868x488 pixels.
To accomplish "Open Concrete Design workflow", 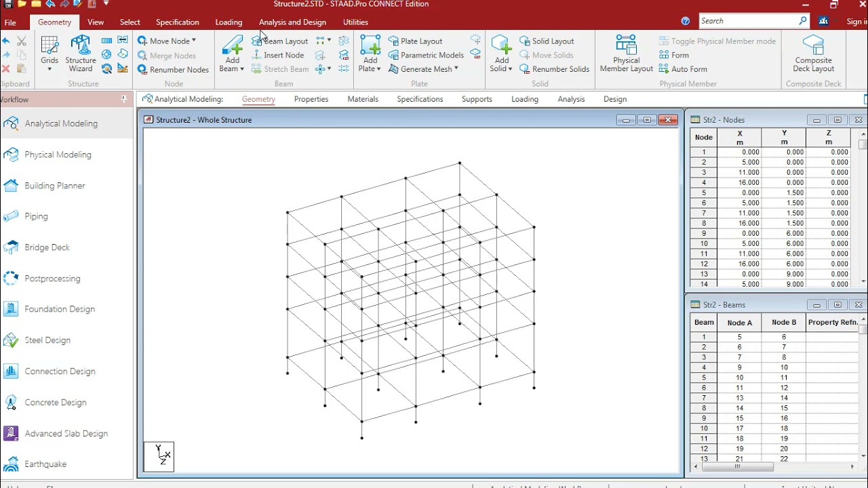I will pos(66,403).
